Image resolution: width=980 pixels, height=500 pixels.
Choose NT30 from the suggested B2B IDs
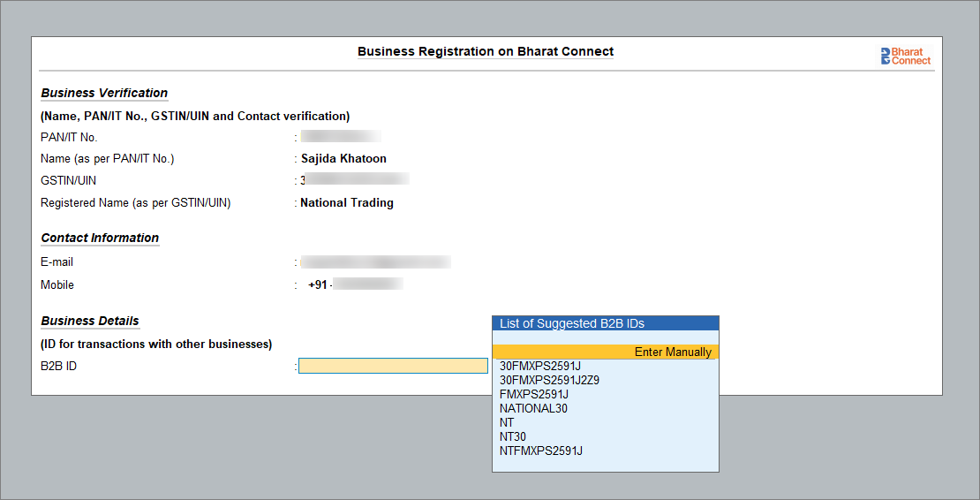coord(513,436)
